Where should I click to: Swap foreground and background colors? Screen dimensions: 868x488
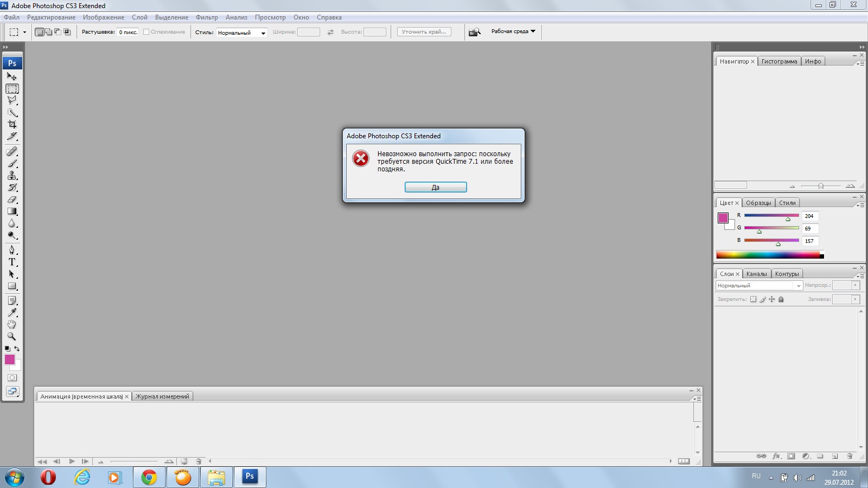(x=17, y=348)
